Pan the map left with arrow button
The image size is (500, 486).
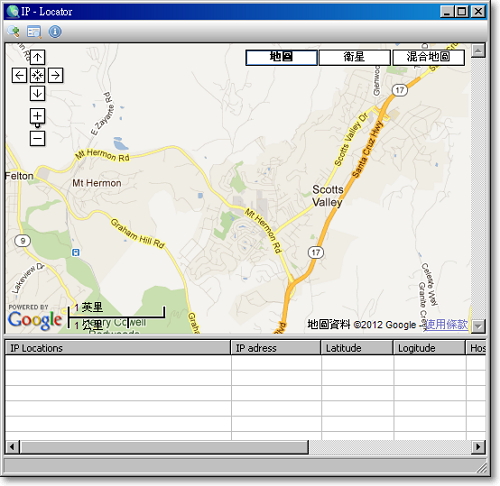19,75
